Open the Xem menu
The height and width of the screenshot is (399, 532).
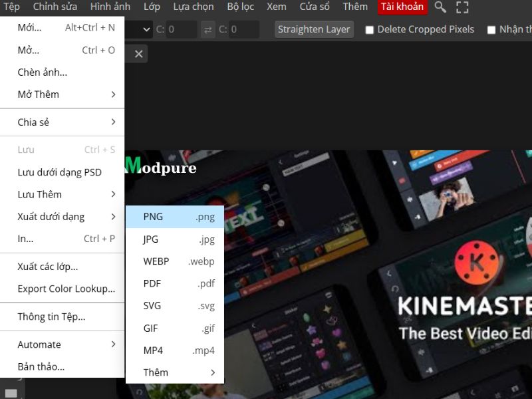276,7
